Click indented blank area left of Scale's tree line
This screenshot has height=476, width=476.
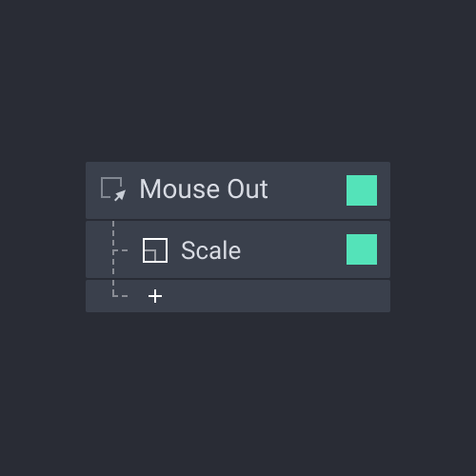tap(98, 249)
